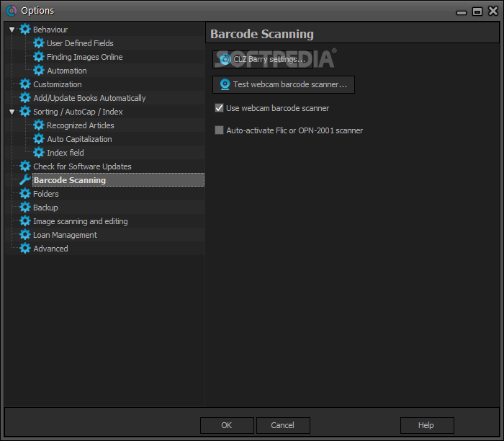Click the gear icon beside Sorting / AutoCap / Index
Image resolution: width=504 pixels, height=441 pixels.
[25, 112]
